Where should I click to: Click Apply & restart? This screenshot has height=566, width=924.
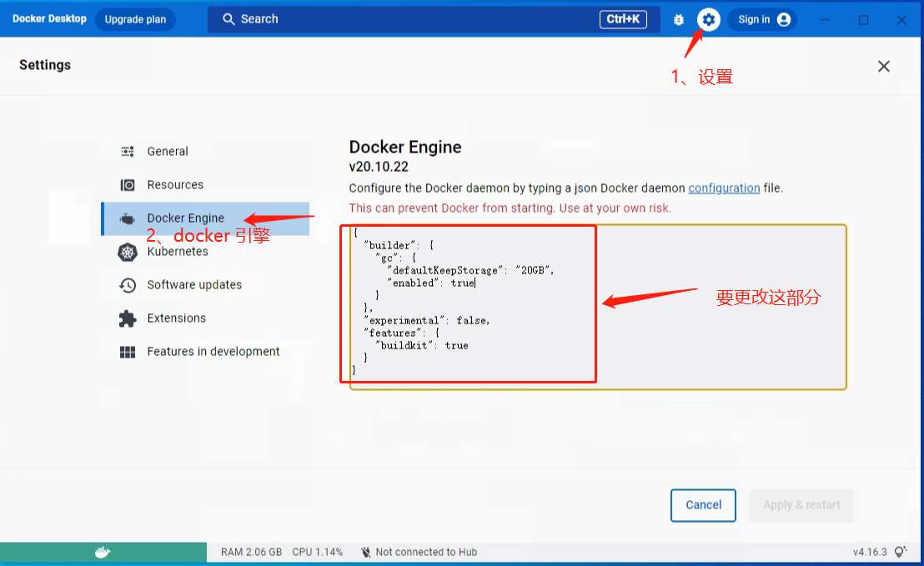click(x=801, y=505)
